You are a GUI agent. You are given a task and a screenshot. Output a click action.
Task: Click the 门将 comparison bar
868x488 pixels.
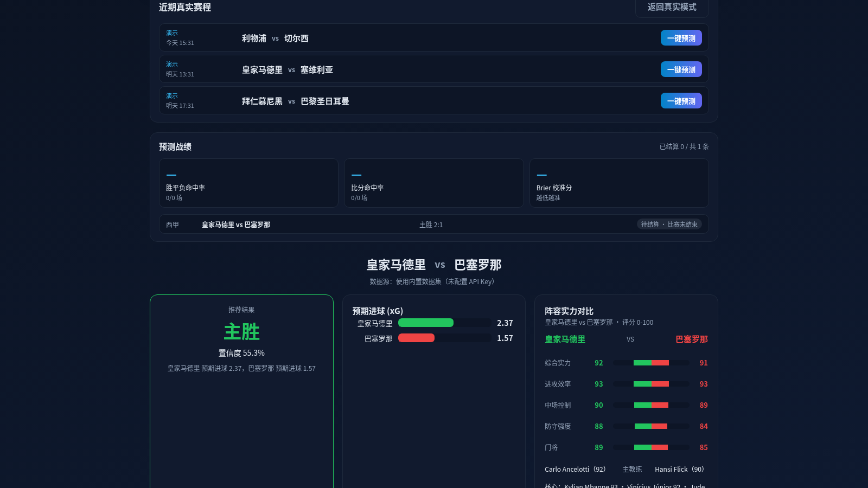pyautogui.click(x=651, y=447)
